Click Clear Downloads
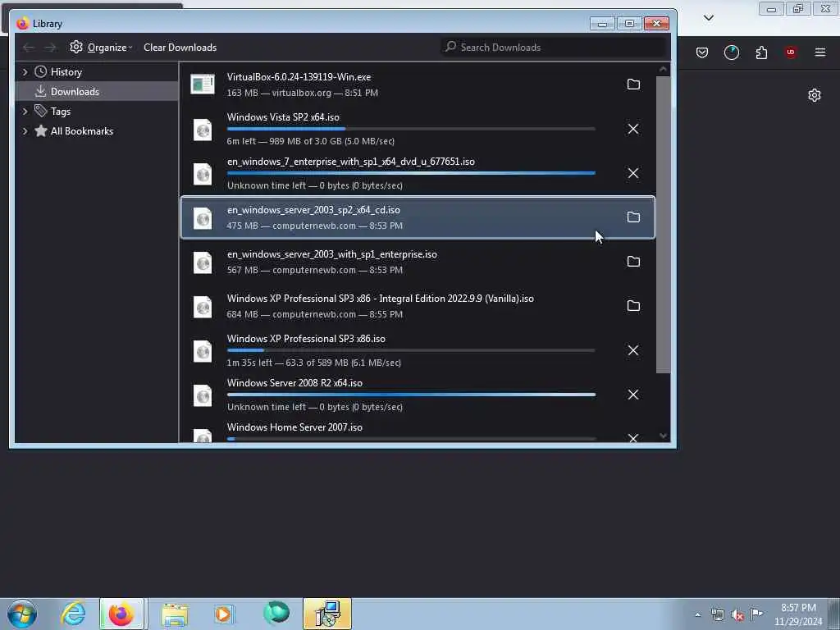The width and height of the screenshot is (840, 630). (180, 47)
